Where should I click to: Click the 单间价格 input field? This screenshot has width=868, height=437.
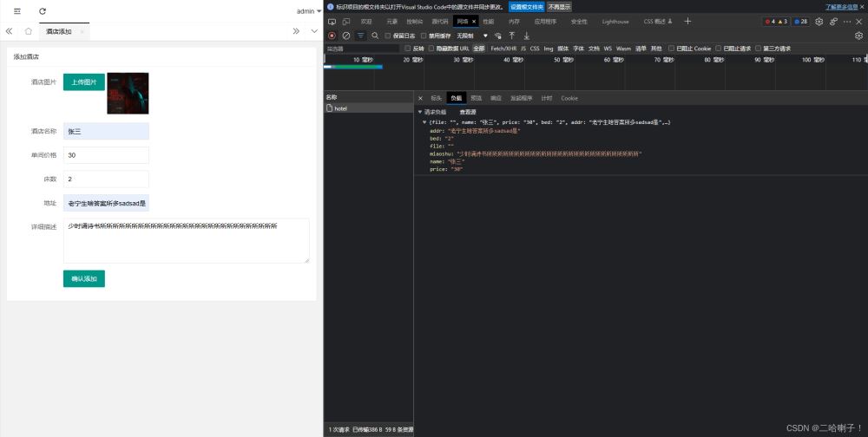[x=106, y=155]
